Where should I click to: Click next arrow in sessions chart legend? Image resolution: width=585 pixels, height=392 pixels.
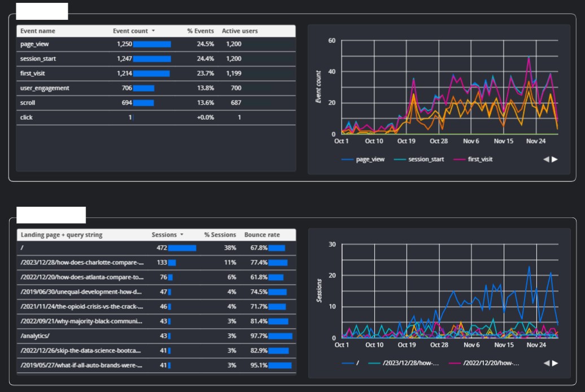click(x=555, y=363)
